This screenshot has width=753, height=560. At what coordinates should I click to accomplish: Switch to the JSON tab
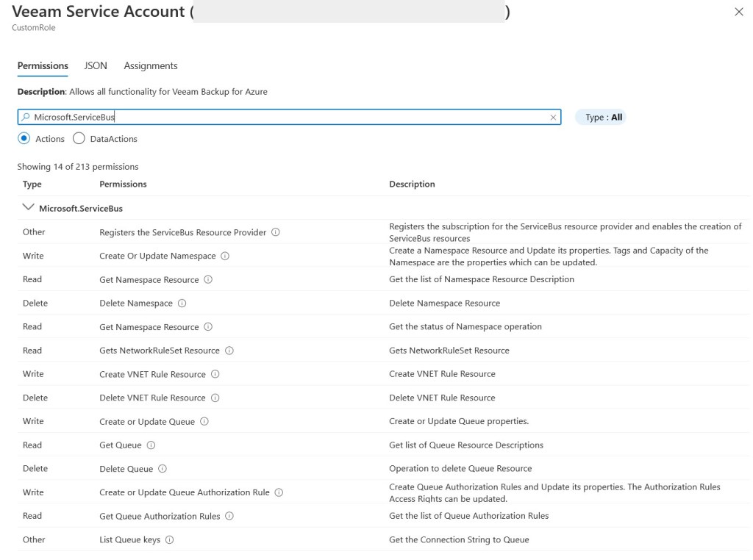tap(95, 65)
